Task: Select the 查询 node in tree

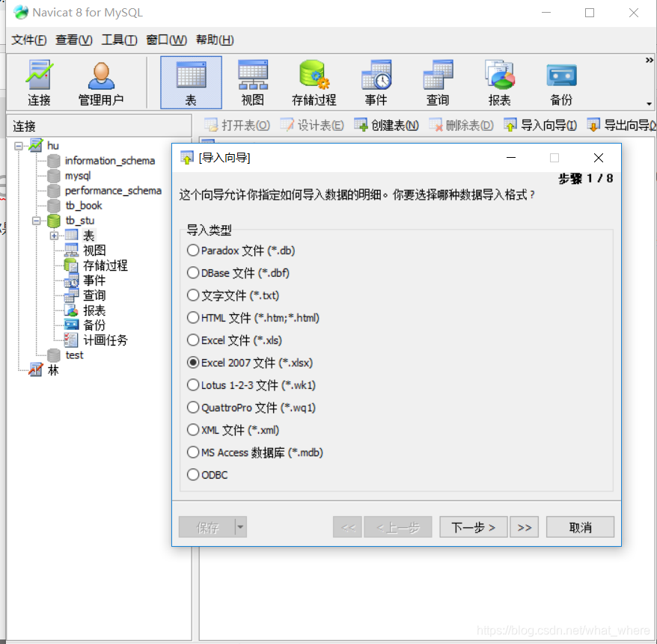Action: [x=94, y=295]
